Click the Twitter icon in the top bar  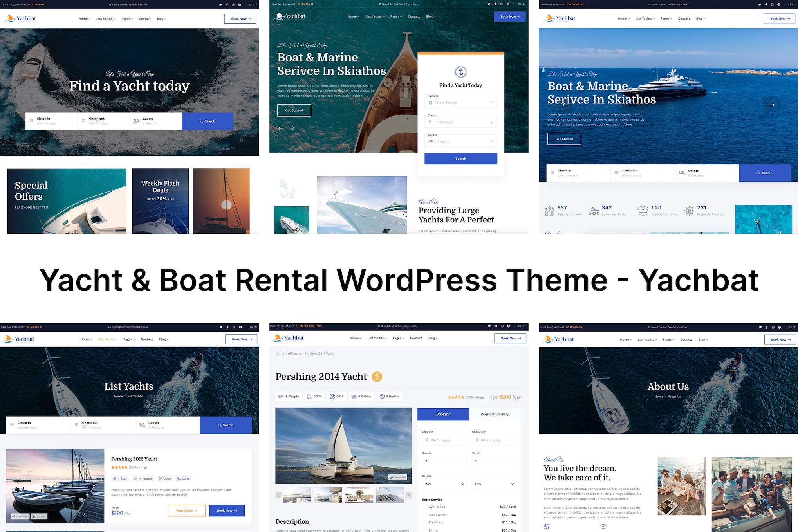489,4
